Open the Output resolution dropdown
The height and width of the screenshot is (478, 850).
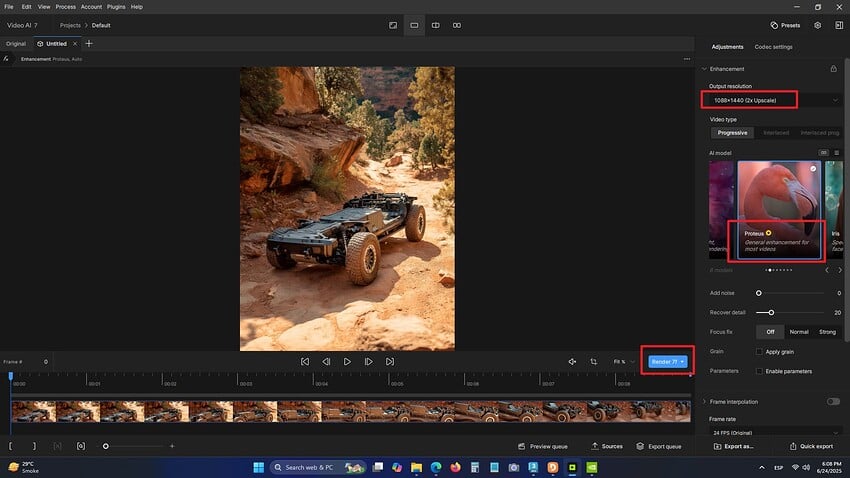775,100
